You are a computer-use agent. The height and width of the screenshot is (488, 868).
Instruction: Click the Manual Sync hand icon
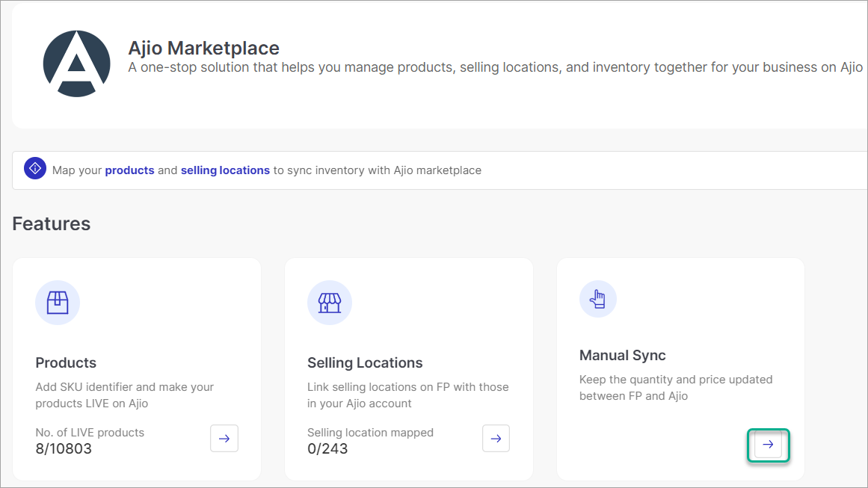tap(598, 298)
